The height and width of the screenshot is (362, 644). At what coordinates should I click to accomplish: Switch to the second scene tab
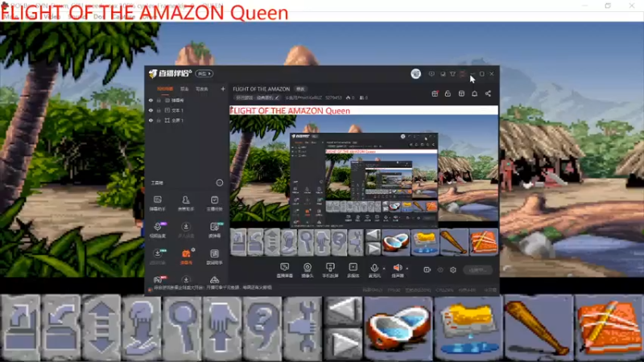click(184, 88)
